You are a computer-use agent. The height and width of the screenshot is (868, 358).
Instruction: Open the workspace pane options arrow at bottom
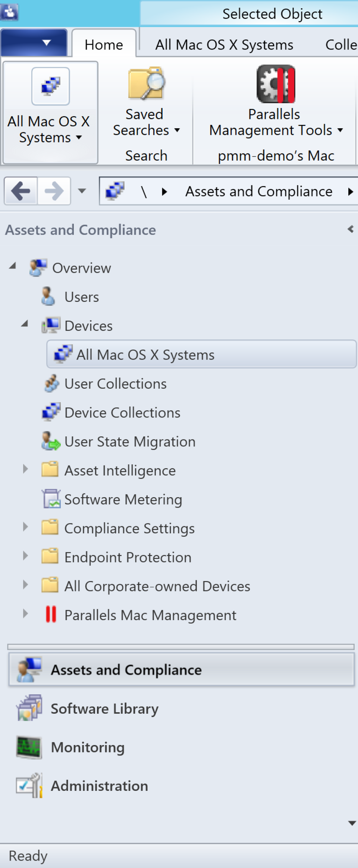pyautogui.click(x=352, y=823)
